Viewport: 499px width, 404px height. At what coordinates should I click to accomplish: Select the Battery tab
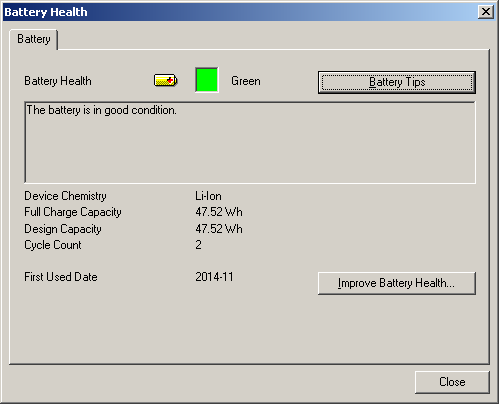34,39
